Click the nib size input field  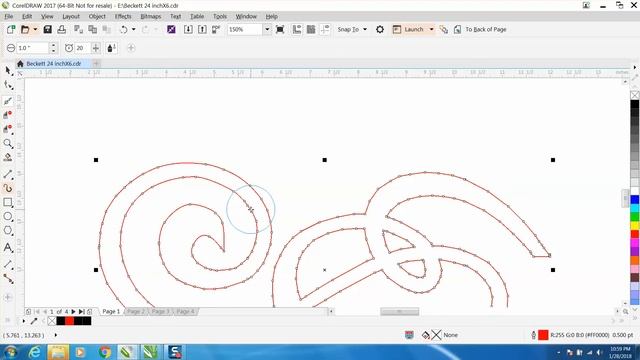pos(33,48)
